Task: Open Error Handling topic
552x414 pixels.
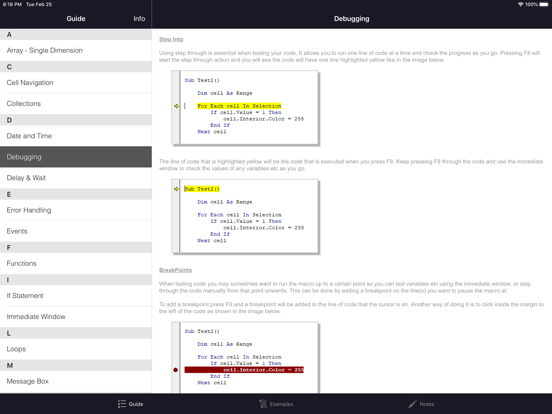Action: (76, 210)
